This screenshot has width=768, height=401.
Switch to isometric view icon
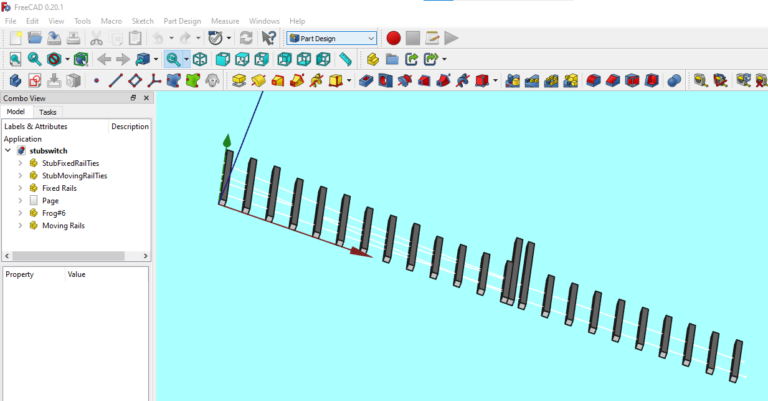(x=200, y=59)
